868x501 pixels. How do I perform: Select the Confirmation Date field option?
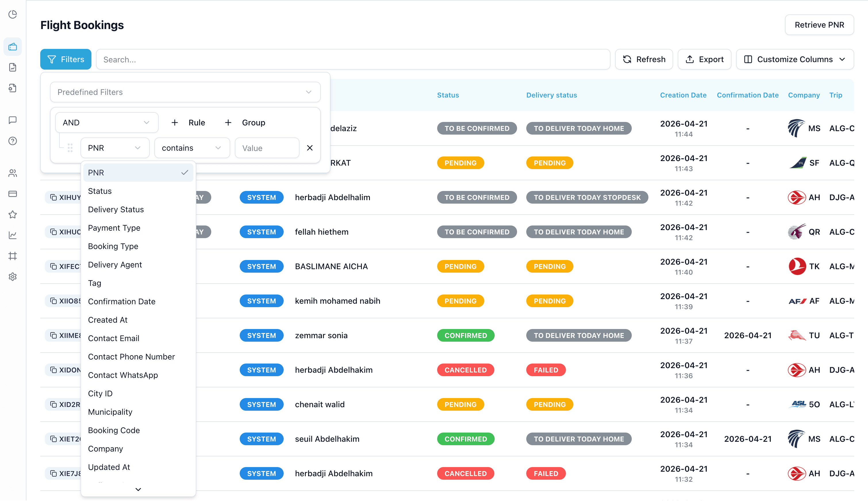pos(138,301)
